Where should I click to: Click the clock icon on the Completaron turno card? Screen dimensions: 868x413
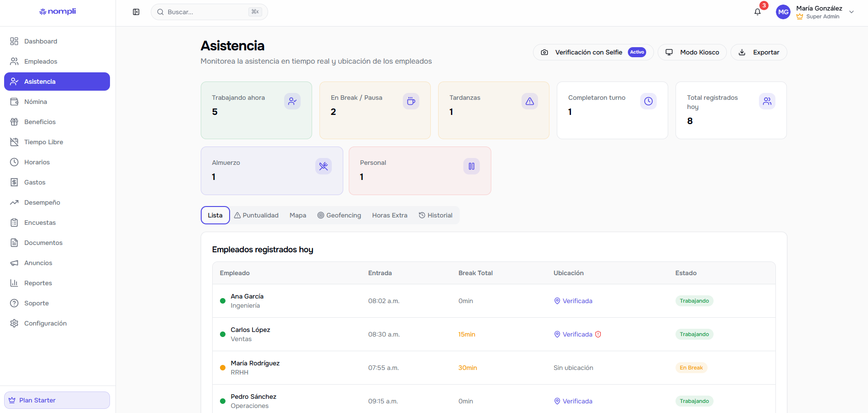(x=648, y=101)
